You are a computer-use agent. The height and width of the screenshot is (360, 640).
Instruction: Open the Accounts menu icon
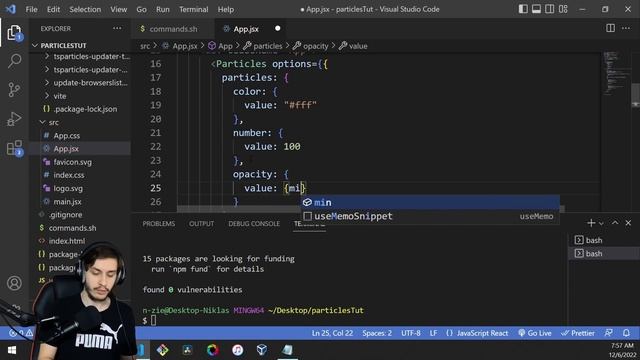pos(14,283)
